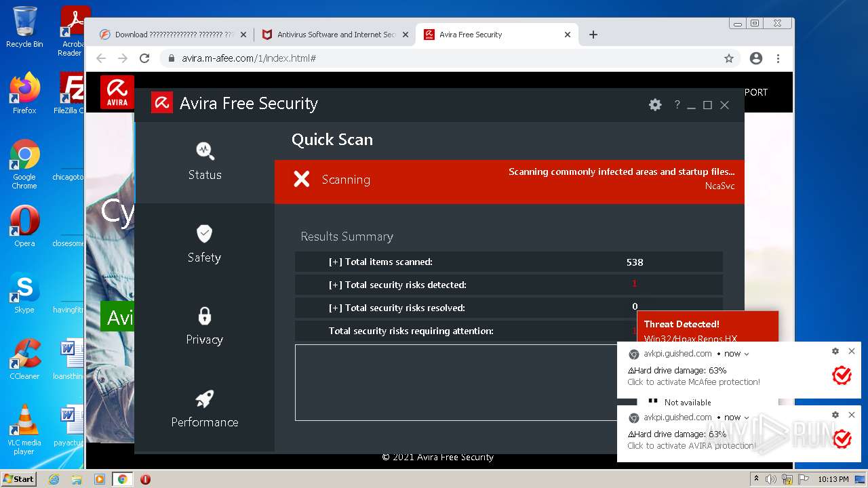Open the Chrome three-dot menu
Image resolution: width=868 pixels, height=488 pixels.
(x=778, y=58)
